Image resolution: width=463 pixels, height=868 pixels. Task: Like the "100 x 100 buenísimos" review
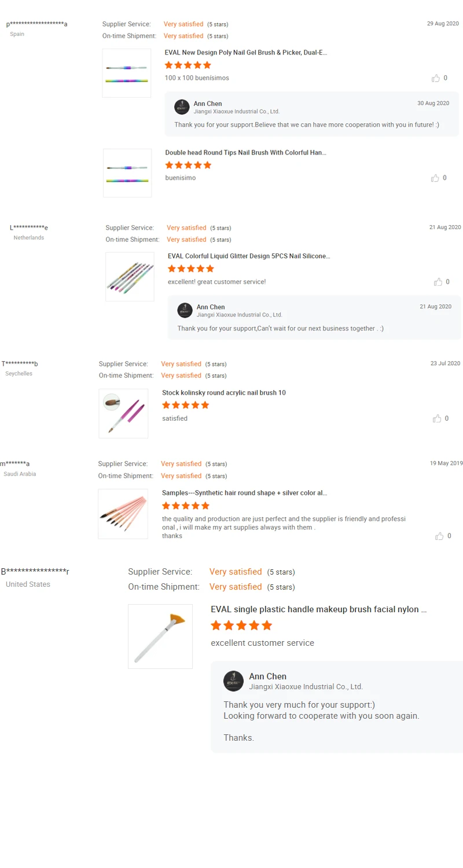(435, 78)
